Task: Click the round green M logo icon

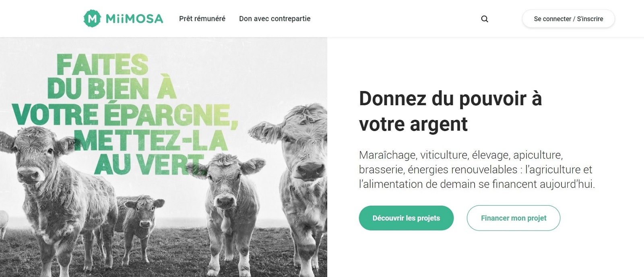Action: point(92,19)
